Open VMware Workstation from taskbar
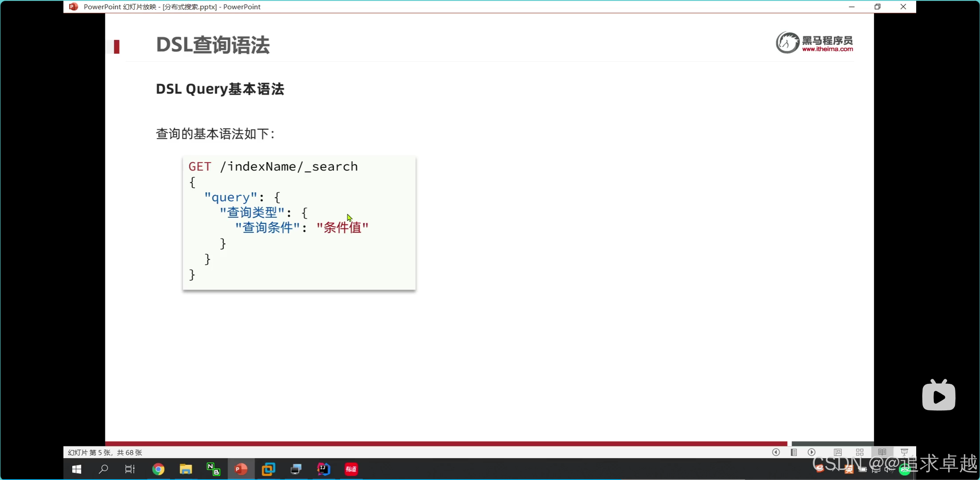 pyautogui.click(x=268, y=469)
